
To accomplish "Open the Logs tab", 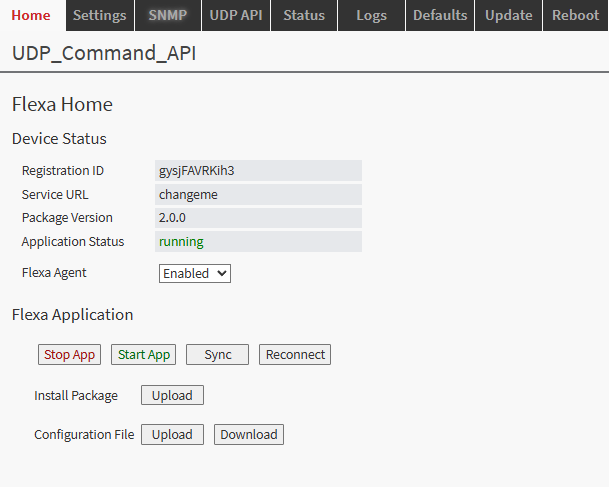I will [371, 15].
